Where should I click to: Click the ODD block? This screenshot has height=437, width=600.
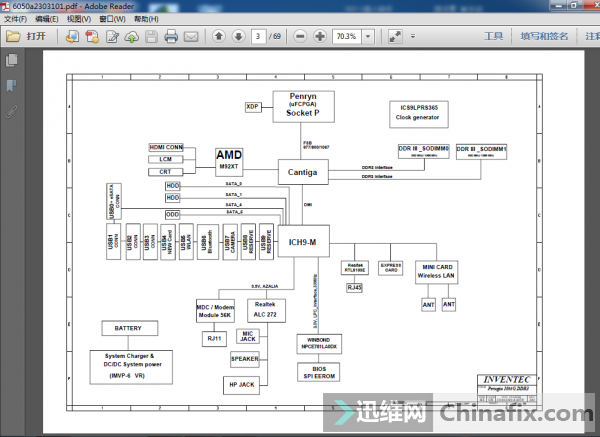tap(173, 215)
